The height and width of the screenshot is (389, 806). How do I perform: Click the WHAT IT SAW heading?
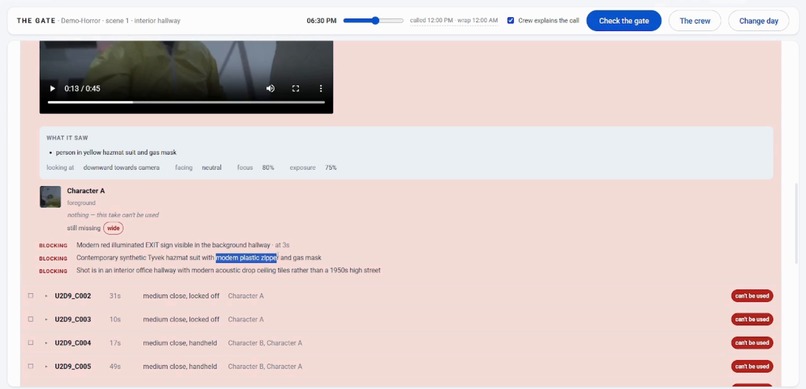pyautogui.click(x=67, y=138)
